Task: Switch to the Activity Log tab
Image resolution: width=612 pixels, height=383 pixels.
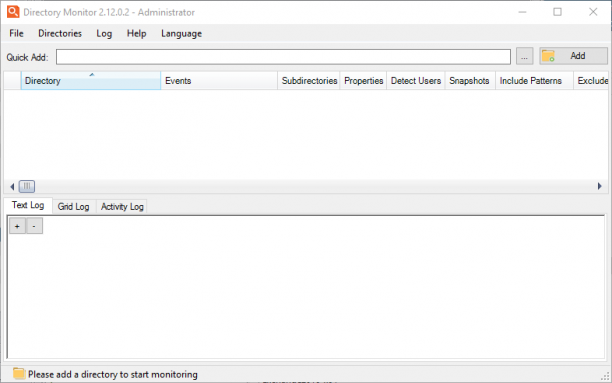Action: 122,207
